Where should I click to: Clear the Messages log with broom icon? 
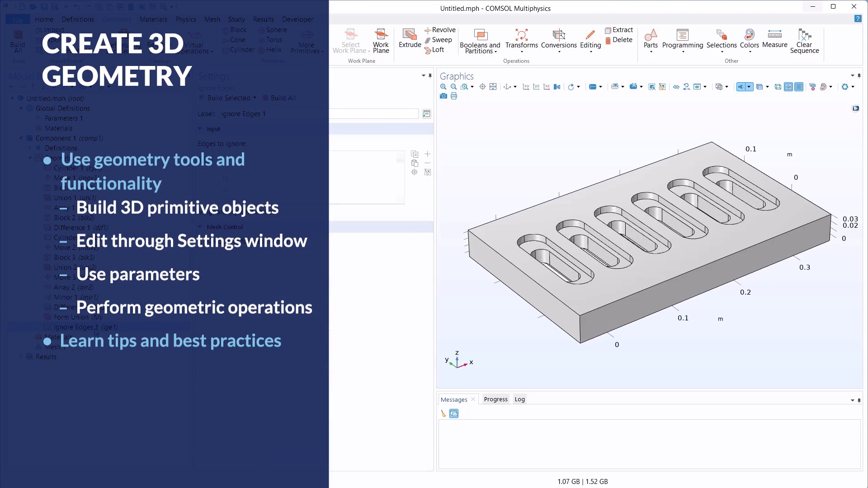[443, 413]
